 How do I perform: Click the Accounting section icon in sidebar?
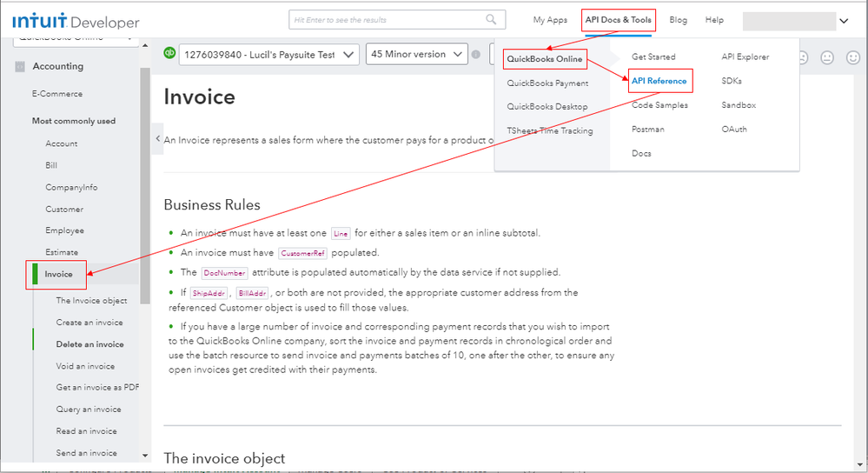20,66
